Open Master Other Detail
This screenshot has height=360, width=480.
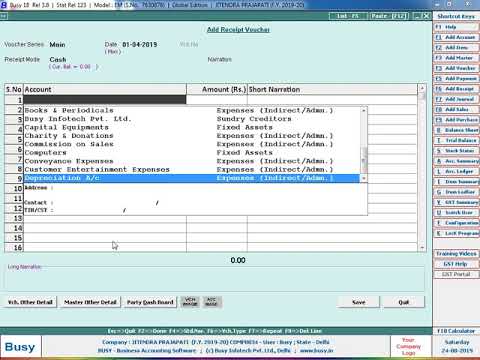[90, 302]
